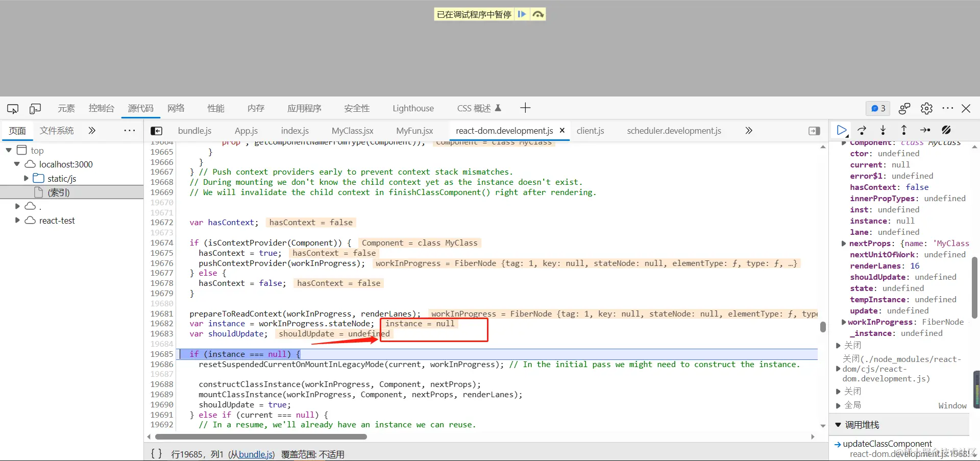Open the CSS 概述 panel tab
This screenshot has height=461, width=980.
tap(479, 108)
